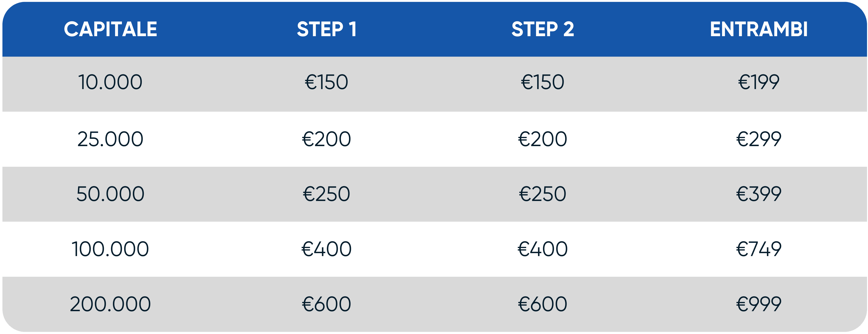Click the €150 price in STEP 1 column

(x=326, y=82)
